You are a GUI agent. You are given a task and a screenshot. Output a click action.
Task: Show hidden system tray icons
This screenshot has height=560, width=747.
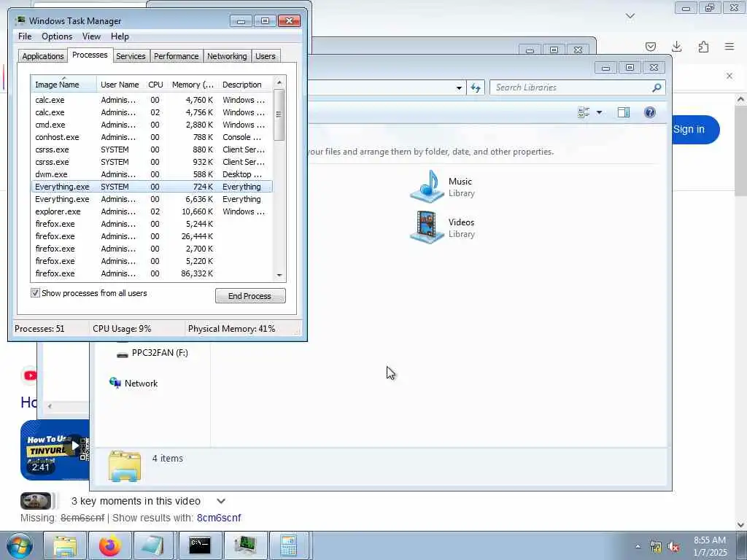tap(638, 546)
